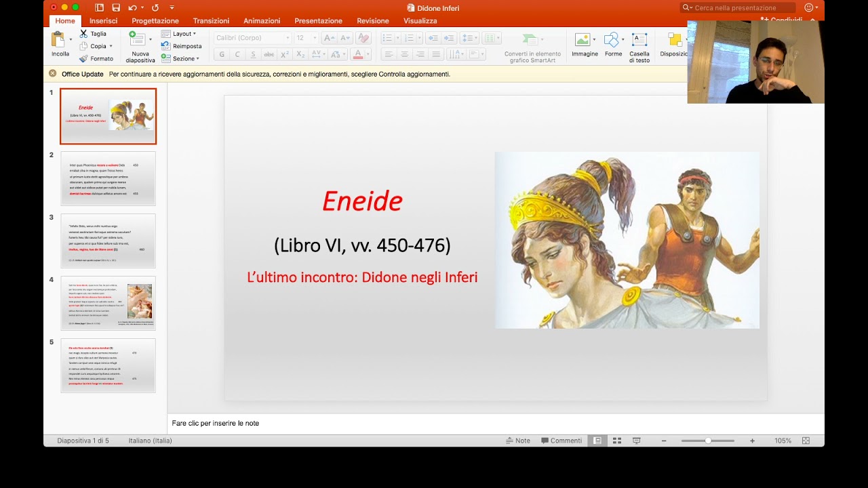Click the 105% zoom level

[783, 441]
